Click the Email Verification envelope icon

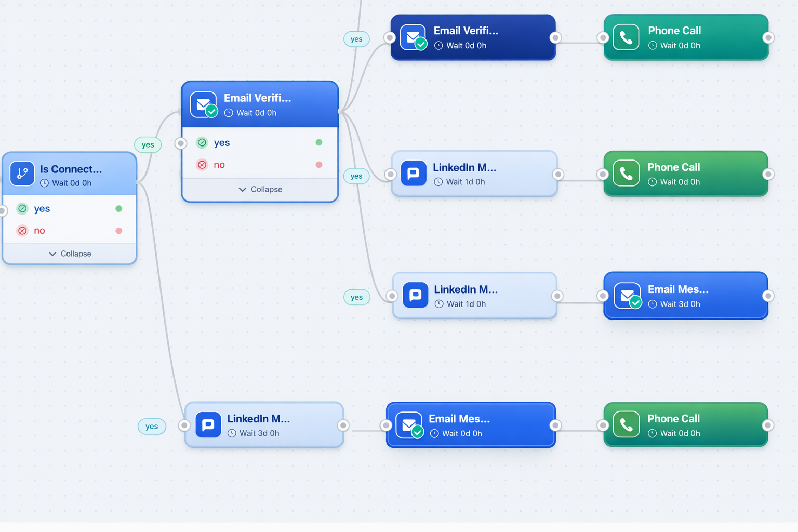(203, 104)
